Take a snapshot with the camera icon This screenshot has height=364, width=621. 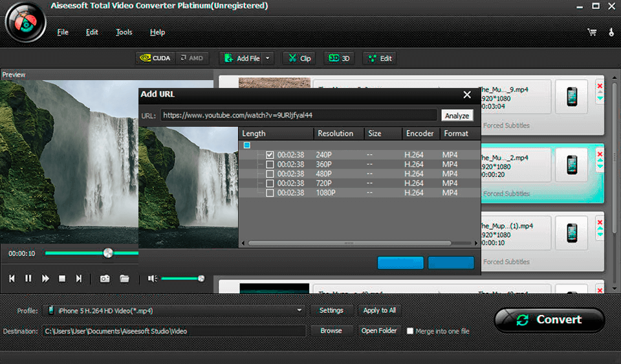pyautogui.click(x=105, y=279)
